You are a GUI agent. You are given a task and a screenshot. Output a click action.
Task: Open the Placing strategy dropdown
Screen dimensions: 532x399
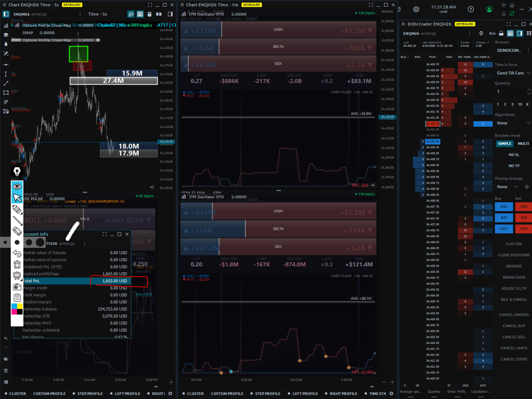click(x=508, y=187)
